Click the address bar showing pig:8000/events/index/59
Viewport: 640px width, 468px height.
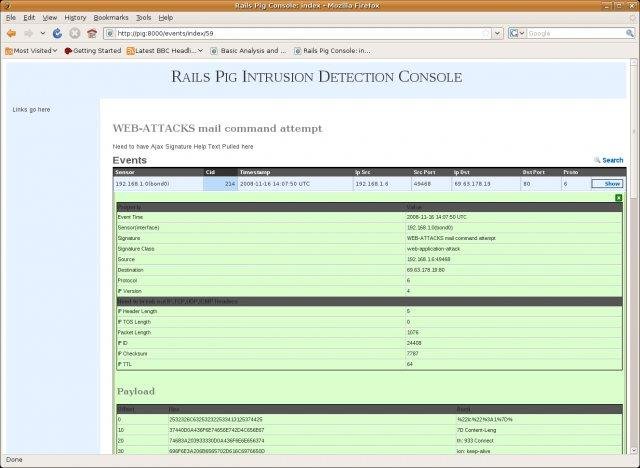pos(298,33)
